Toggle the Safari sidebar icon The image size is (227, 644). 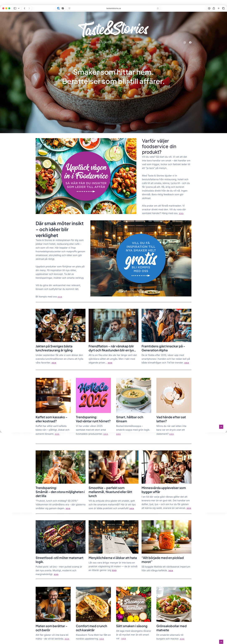(x=15, y=8)
